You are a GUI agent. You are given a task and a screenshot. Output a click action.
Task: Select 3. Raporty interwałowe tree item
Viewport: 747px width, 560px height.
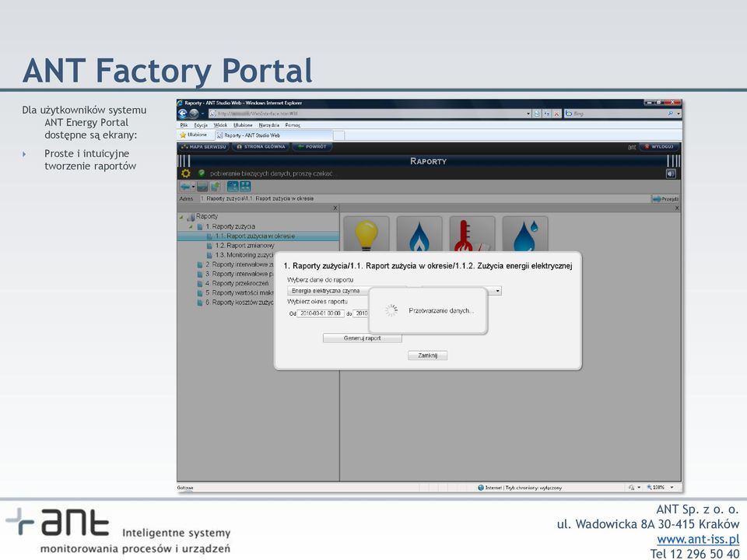pyautogui.click(x=240, y=274)
